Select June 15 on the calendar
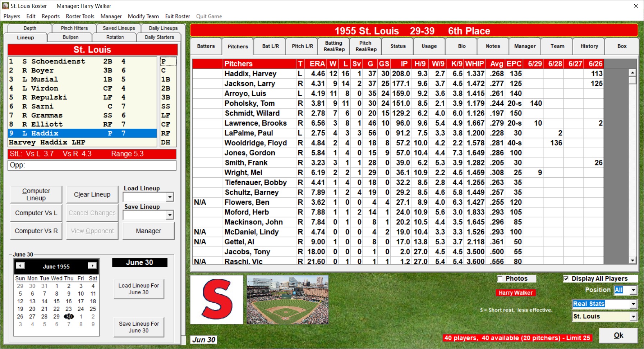 [56, 302]
